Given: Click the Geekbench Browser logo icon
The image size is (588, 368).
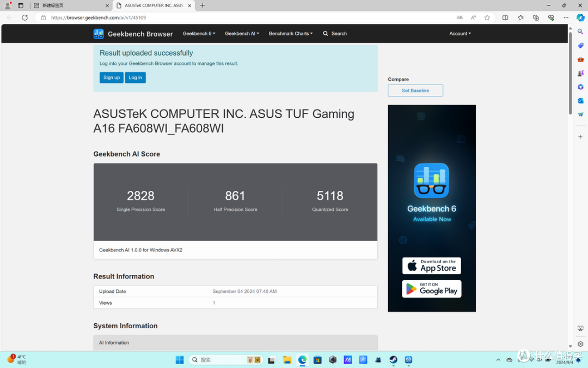Looking at the screenshot, I should click(99, 34).
